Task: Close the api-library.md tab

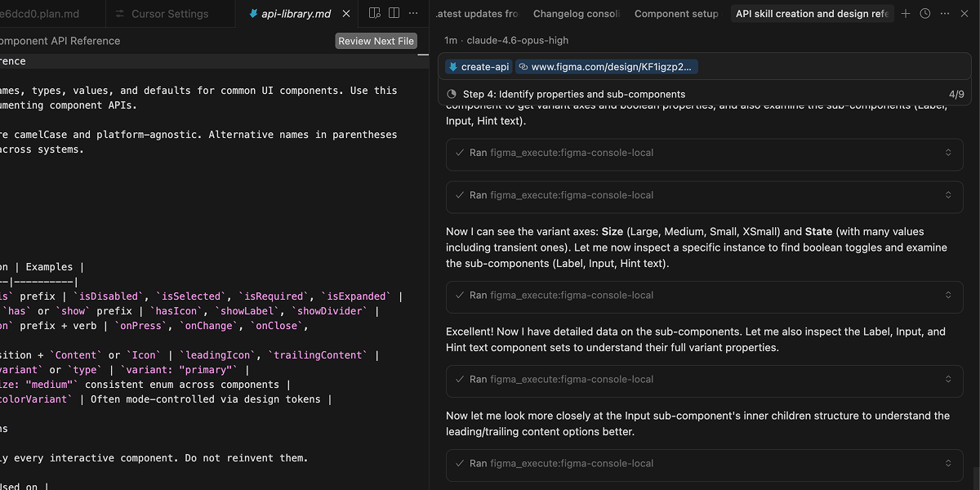Action: coord(346,14)
